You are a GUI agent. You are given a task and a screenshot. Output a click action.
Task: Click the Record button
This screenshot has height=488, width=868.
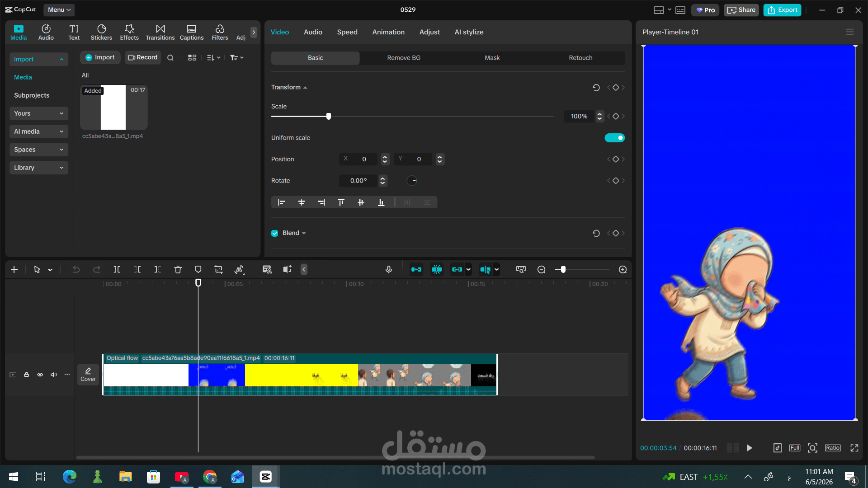point(143,57)
